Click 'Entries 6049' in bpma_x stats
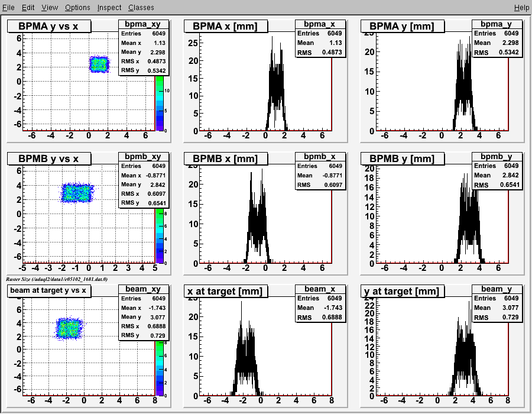The width and height of the screenshot is (532, 414). point(320,33)
